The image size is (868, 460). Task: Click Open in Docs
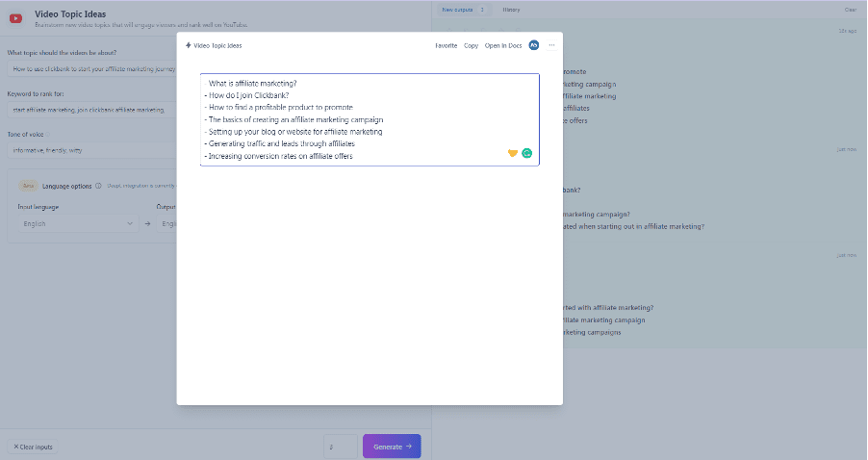point(503,45)
